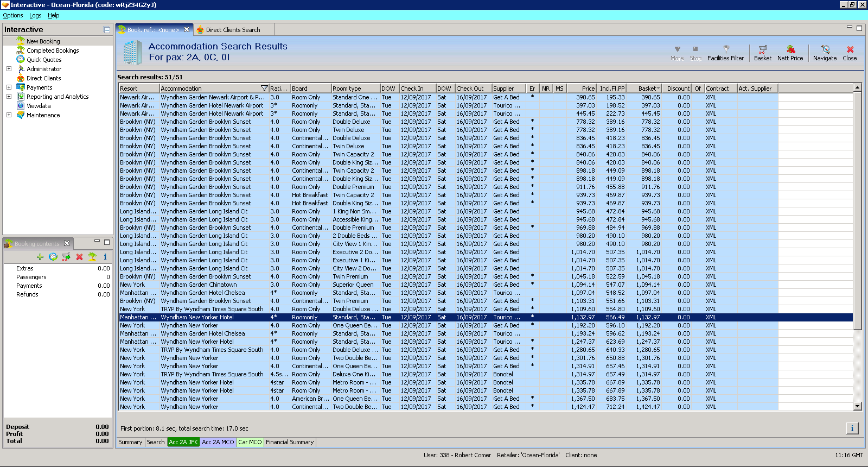
Task: Open the Basket from the toolbar
Action: pos(762,53)
